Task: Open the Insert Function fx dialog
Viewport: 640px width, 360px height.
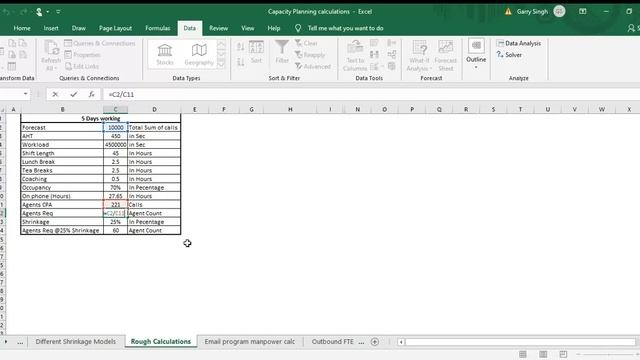Action: coord(91,94)
